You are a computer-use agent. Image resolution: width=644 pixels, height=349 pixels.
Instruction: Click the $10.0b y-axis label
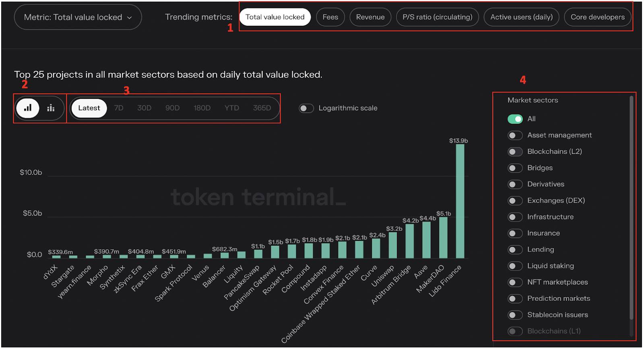tap(31, 172)
